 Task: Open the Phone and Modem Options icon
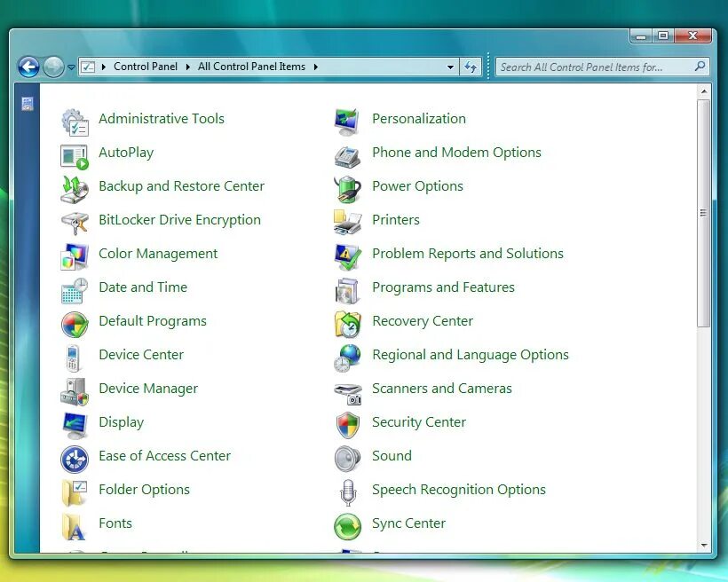pos(347,156)
